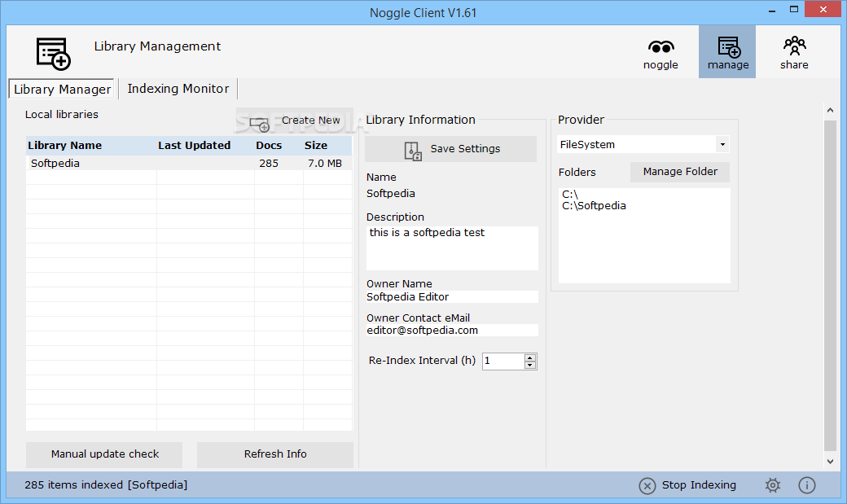Viewport: 847px width, 504px height.
Task: Decrease Re-Index Interval with down arrow
Action: click(x=530, y=365)
